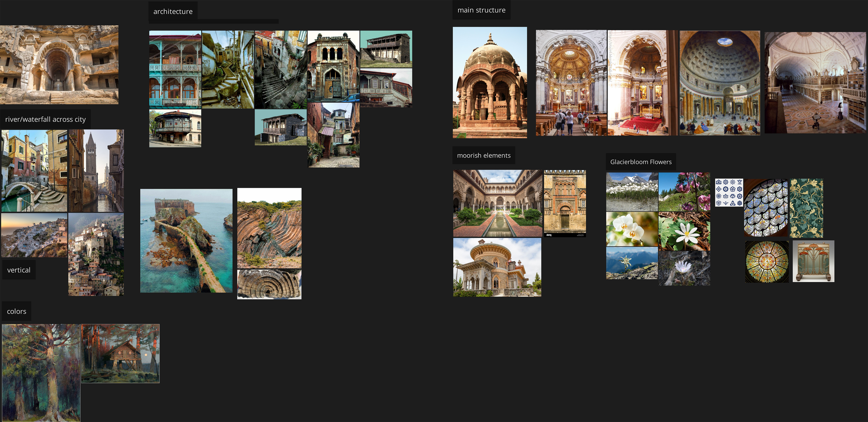Image resolution: width=868 pixels, height=422 pixels.
Task: Select the cathedral interior with red carpet
Action: pos(643,83)
